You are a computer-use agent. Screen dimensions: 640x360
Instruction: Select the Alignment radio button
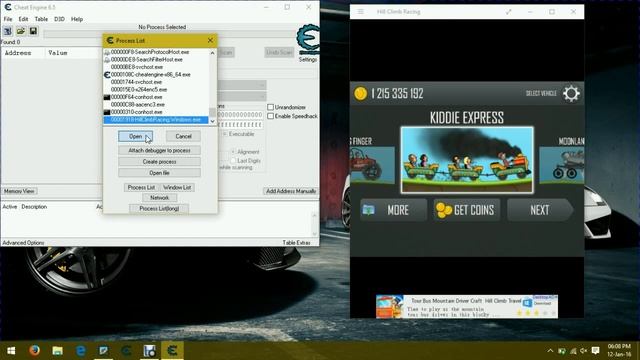click(x=233, y=151)
